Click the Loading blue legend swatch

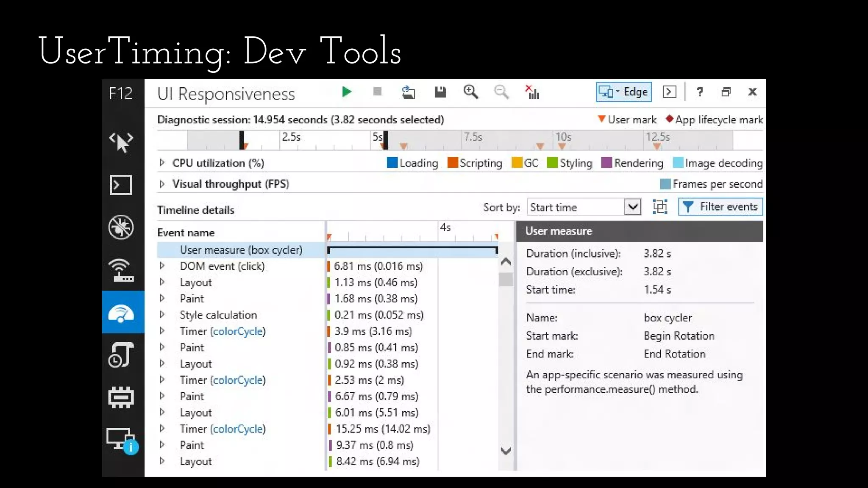pyautogui.click(x=392, y=163)
